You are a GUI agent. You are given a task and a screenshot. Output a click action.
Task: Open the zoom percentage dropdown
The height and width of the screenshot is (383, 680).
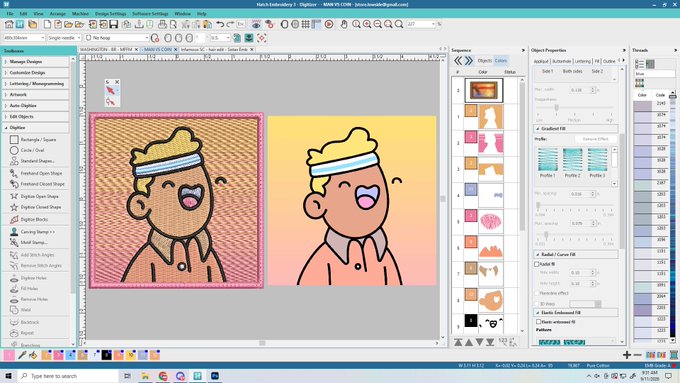point(433,24)
